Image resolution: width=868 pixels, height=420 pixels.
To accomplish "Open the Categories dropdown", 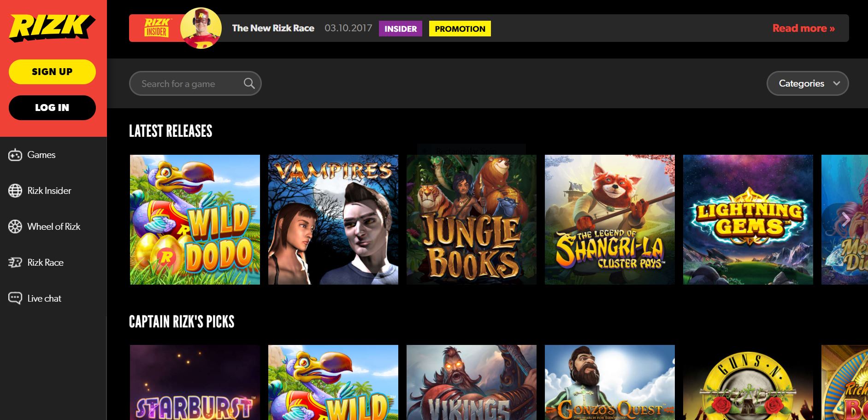I will click(x=808, y=83).
